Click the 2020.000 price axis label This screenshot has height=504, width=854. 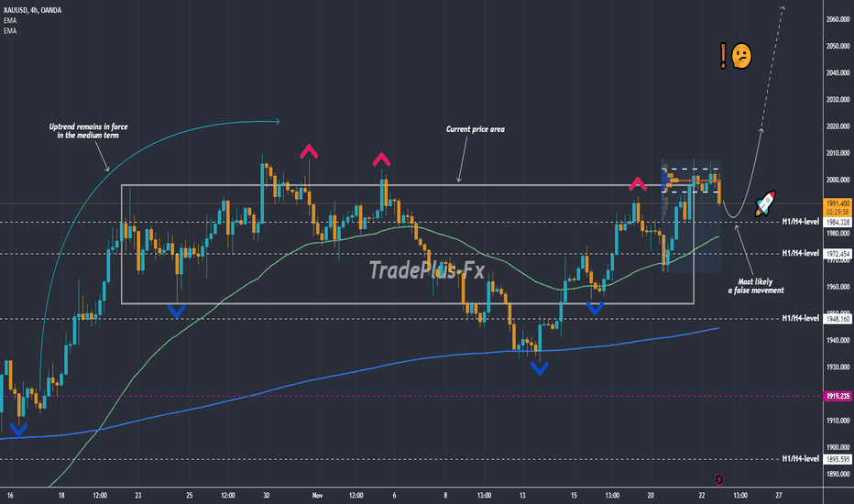pyautogui.click(x=838, y=126)
